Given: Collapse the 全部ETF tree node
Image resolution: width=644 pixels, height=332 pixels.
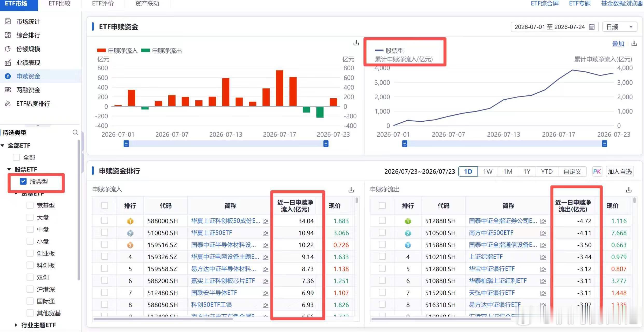Looking at the screenshot, I should click(x=3, y=146).
